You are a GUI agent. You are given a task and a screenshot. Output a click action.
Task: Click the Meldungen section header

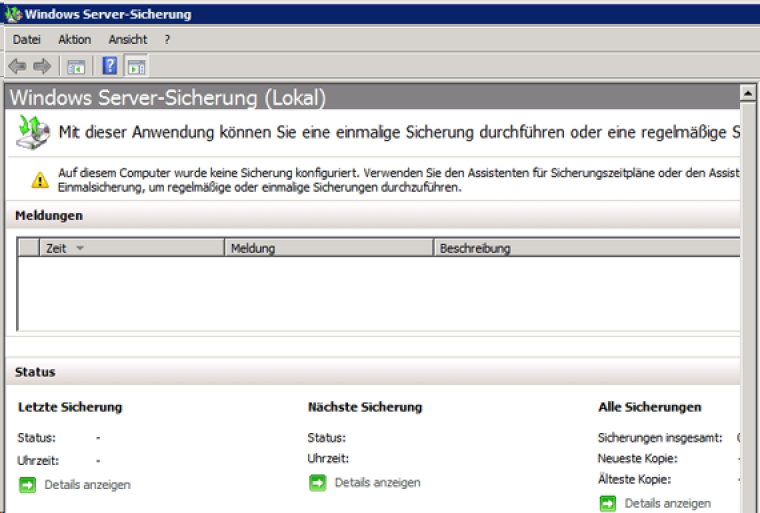[49, 216]
